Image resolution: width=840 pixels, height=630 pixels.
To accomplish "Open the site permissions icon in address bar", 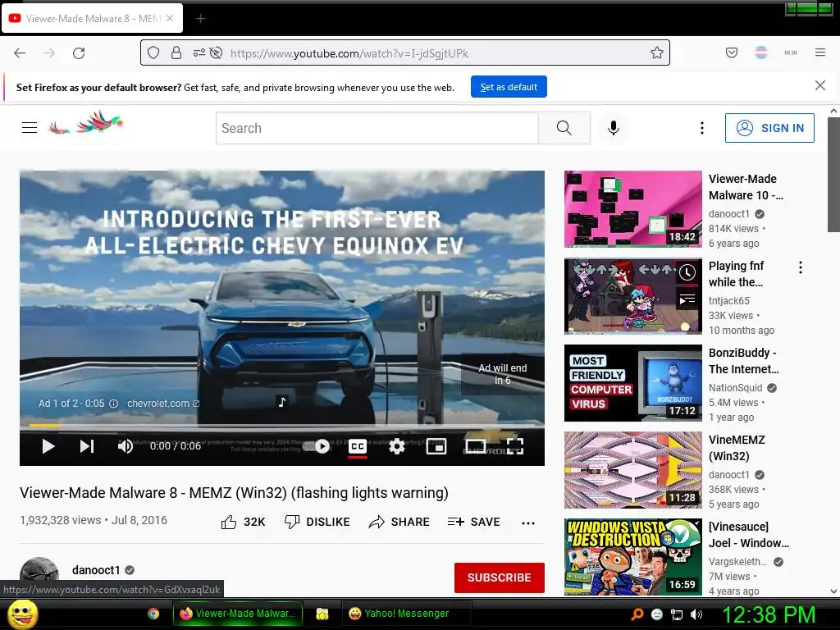I will coord(199,53).
